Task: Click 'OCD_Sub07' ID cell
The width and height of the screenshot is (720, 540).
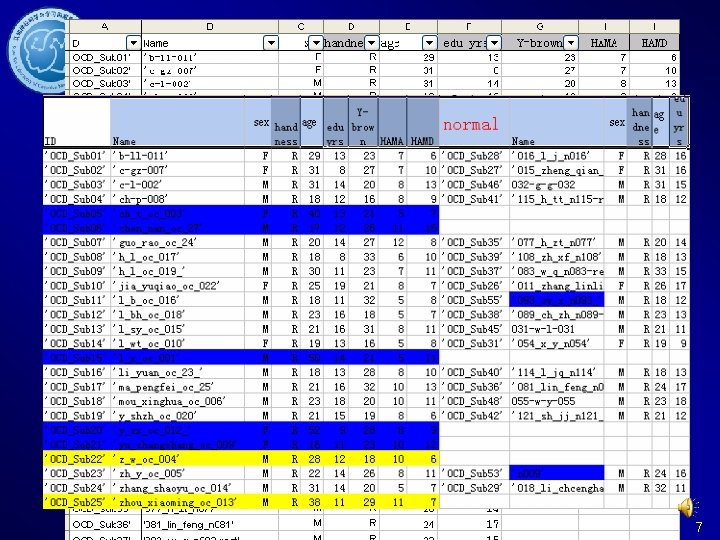Action: pyautogui.click(x=77, y=242)
